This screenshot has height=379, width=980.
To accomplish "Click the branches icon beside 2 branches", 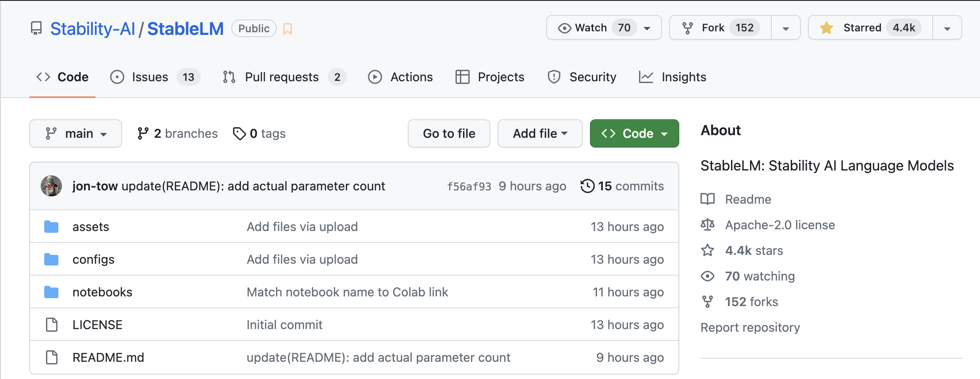I will click(x=143, y=133).
